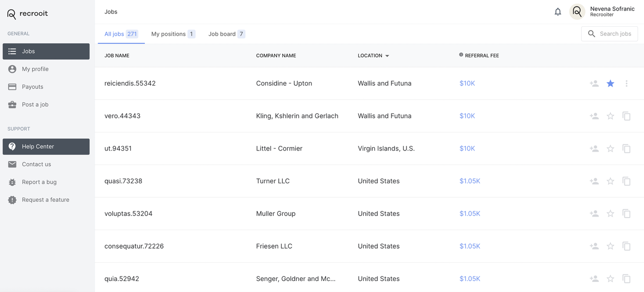Favorite the Turner LLC job with star
The width and height of the screenshot is (644, 292).
[x=610, y=181]
